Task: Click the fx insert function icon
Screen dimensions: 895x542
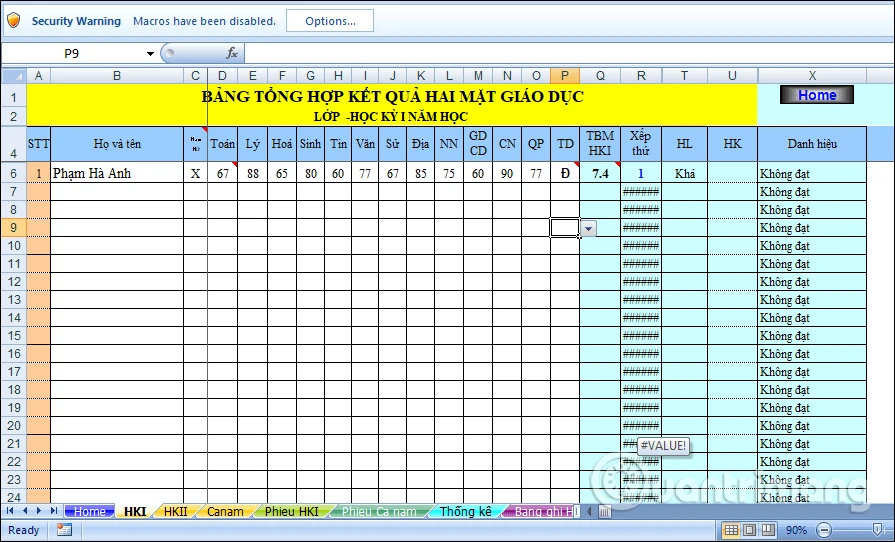Action: (232, 53)
